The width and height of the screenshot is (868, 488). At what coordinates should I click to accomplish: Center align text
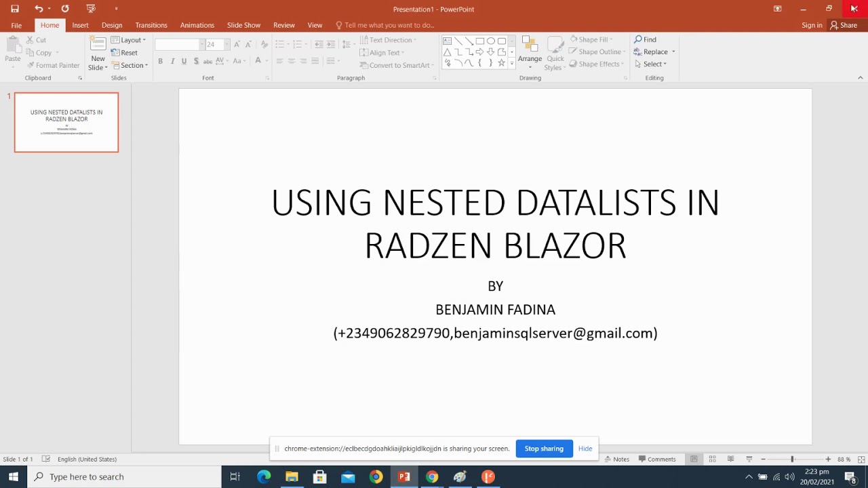pos(292,61)
